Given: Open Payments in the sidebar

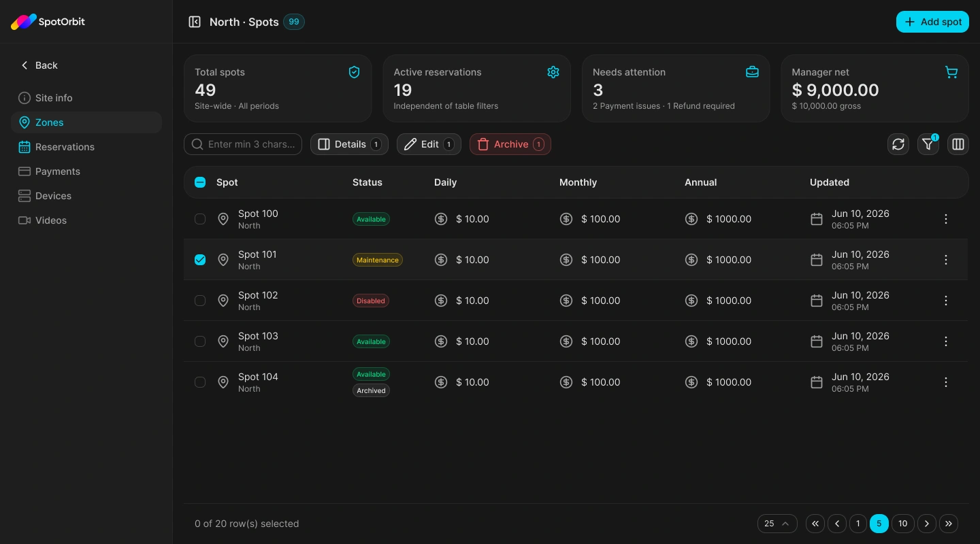Looking at the screenshot, I should 86,171.
